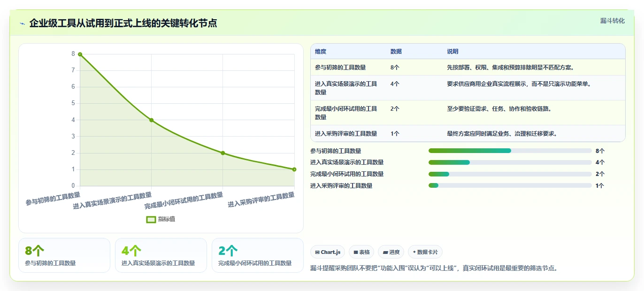
Task: Click 参与初筛的工具数量 in the table's first row
Action: [x=340, y=68]
